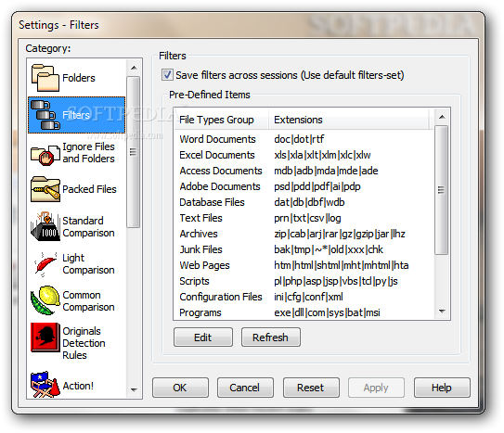Select the Text Files row

(x=304, y=218)
